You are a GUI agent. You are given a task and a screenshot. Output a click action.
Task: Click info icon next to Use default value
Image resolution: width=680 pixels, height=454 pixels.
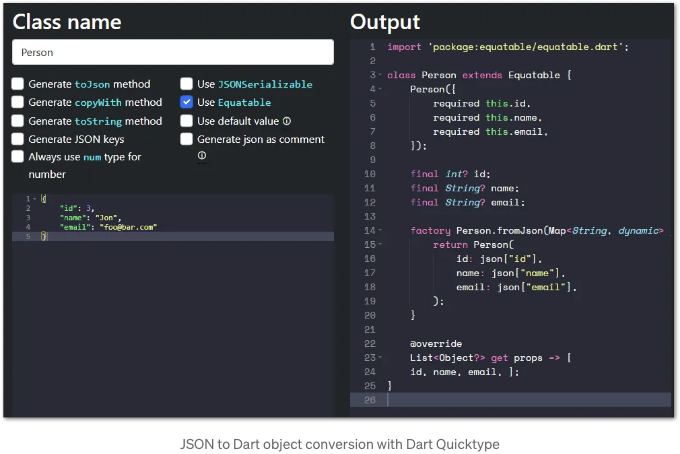point(287,121)
